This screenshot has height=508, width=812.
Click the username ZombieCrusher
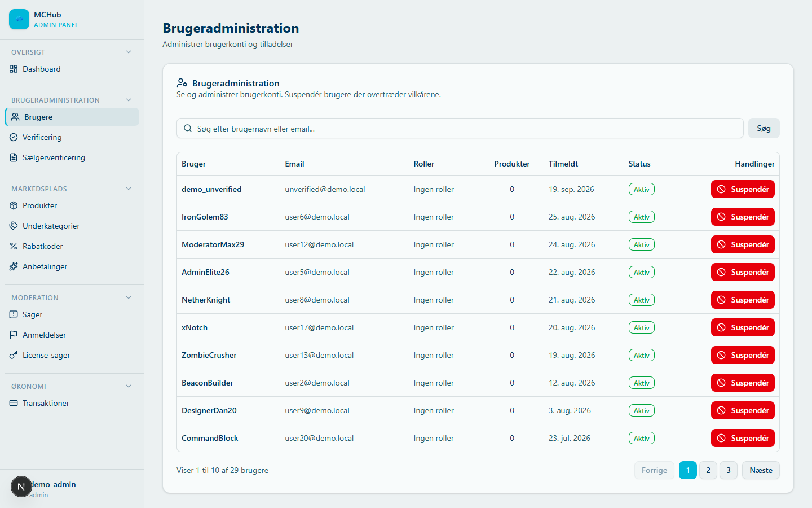click(x=209, y=355)
